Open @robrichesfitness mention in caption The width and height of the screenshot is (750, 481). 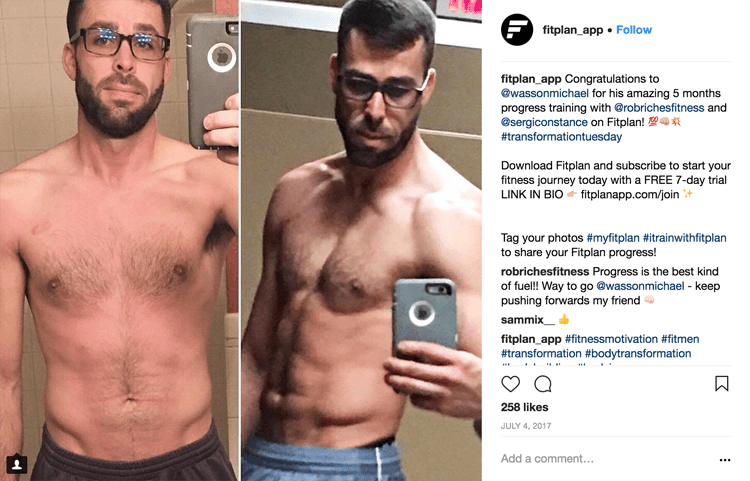point(659,108)
